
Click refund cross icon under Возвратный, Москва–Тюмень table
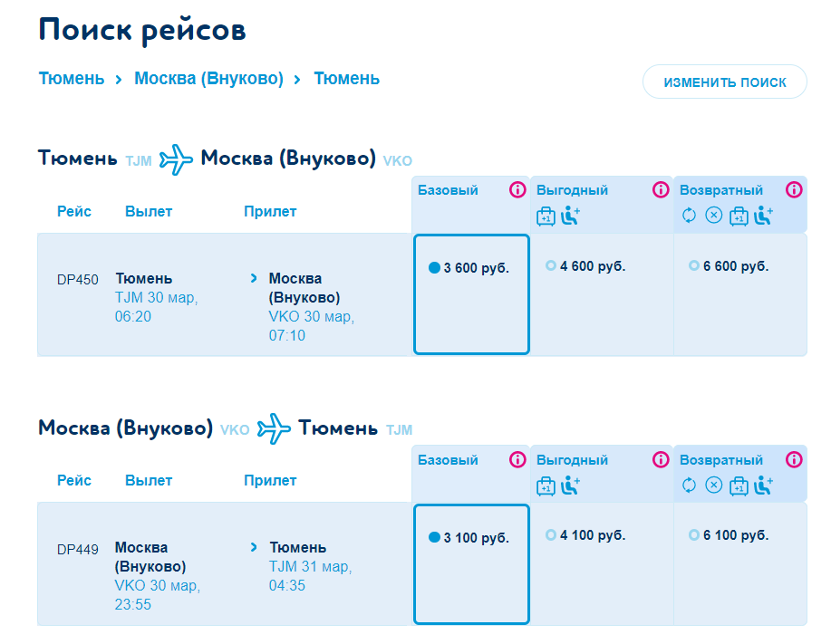[714, 485]
